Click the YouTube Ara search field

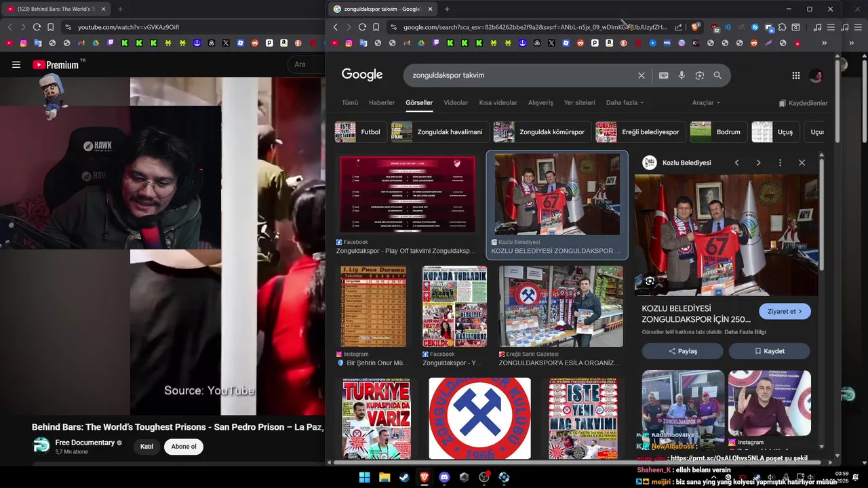[x=307, y=64]
